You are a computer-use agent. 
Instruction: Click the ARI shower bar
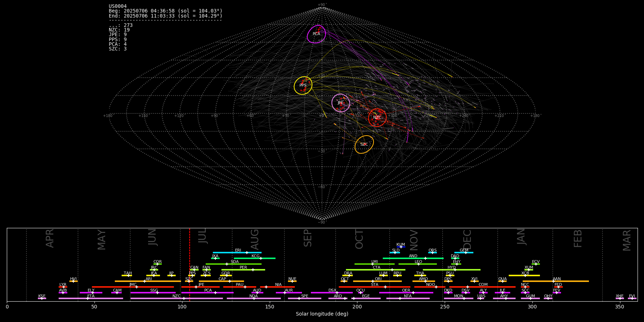[x=148, y=281]
